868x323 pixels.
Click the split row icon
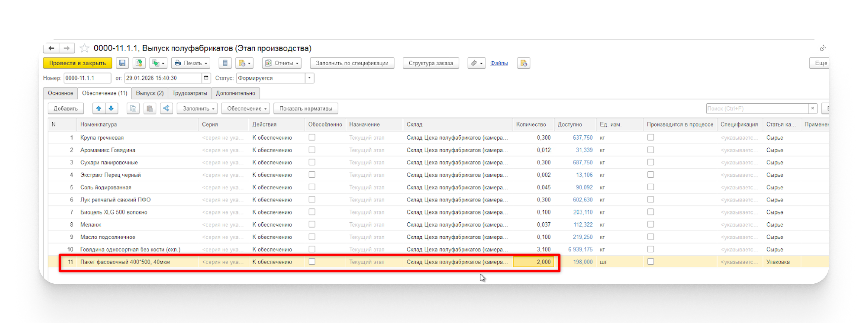(166, 109)
